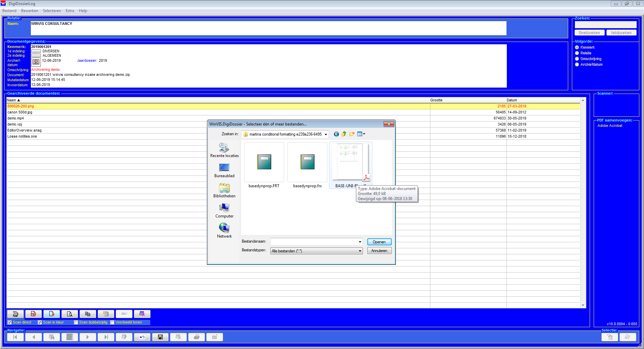Expand the view options menu arrow

[364, 134]
